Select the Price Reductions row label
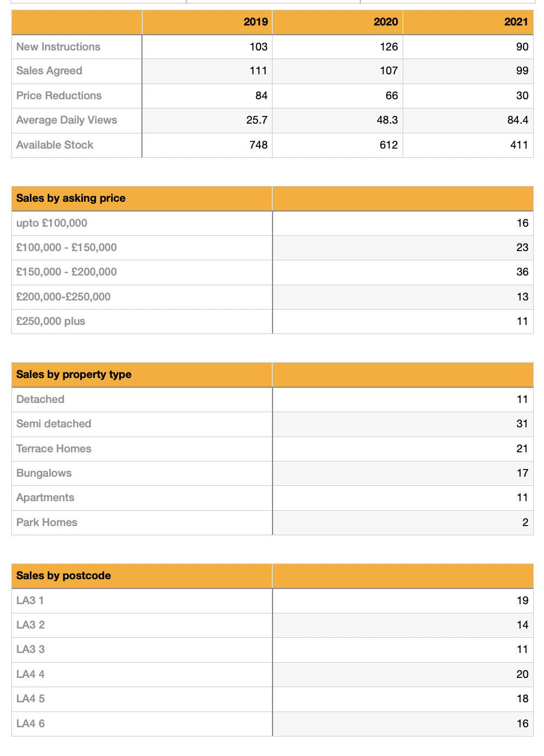Viewport: 544px width, 756px height. click(x=59, y=96)
